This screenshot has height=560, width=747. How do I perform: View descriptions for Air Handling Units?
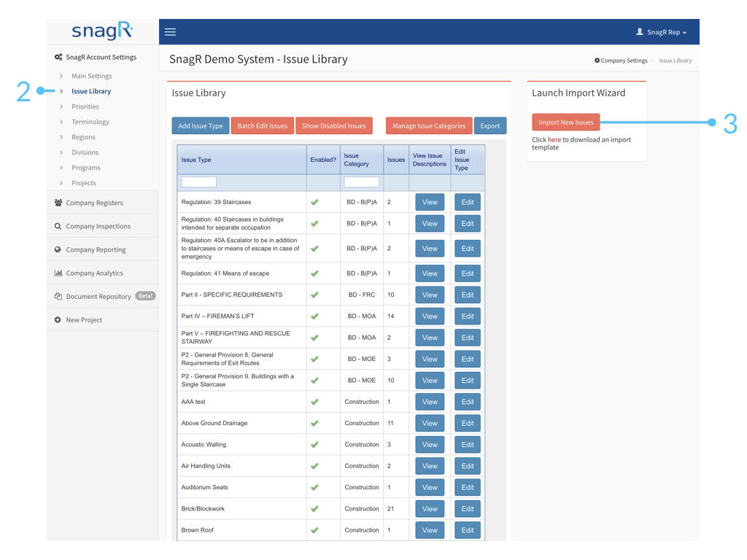click(430, 466)
